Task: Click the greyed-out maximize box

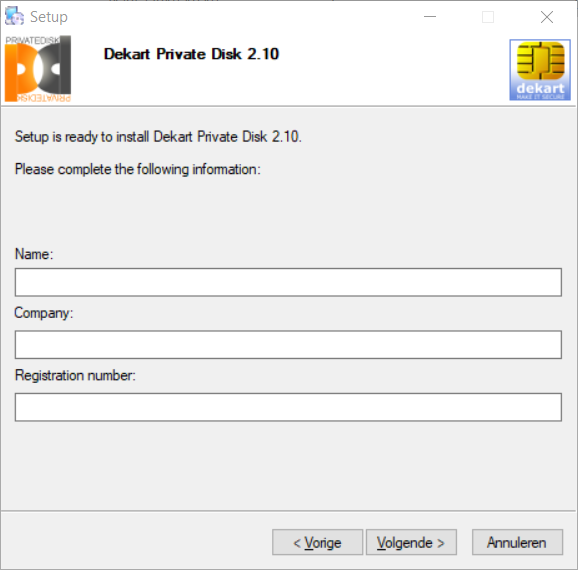Action: pyautogui.click(x=488, y=17)
